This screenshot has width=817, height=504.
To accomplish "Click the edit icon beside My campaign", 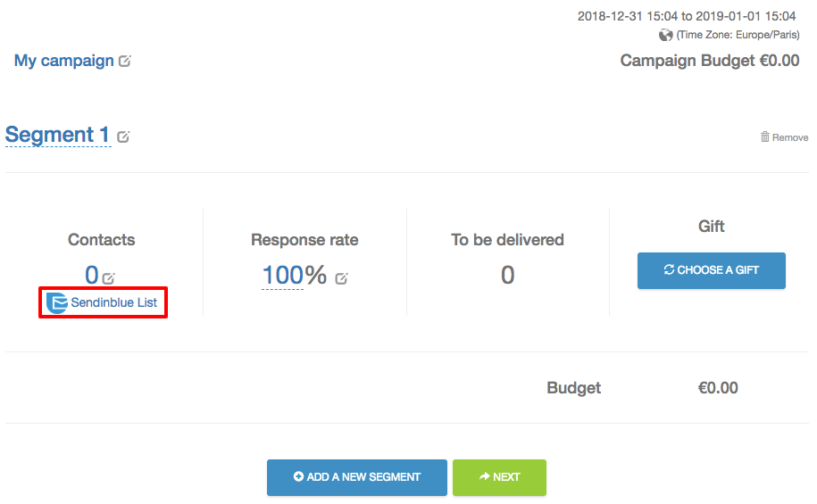I will (124, 61).
